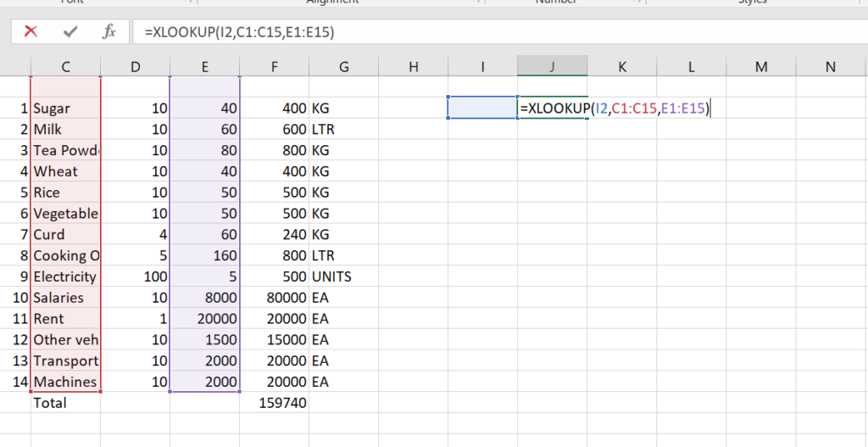The image size is (868, 447).
Task: Click the 600 cell in Milk row
Action: (275, 129)
